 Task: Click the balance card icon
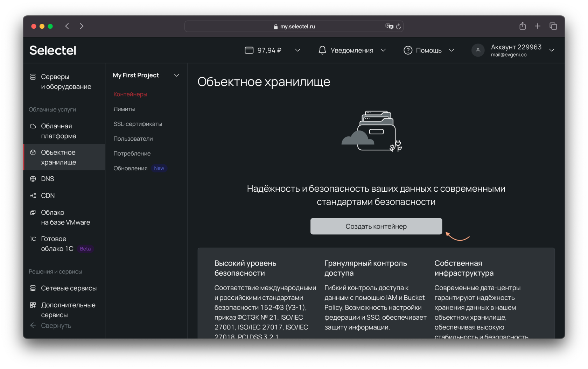click(249, 50)
